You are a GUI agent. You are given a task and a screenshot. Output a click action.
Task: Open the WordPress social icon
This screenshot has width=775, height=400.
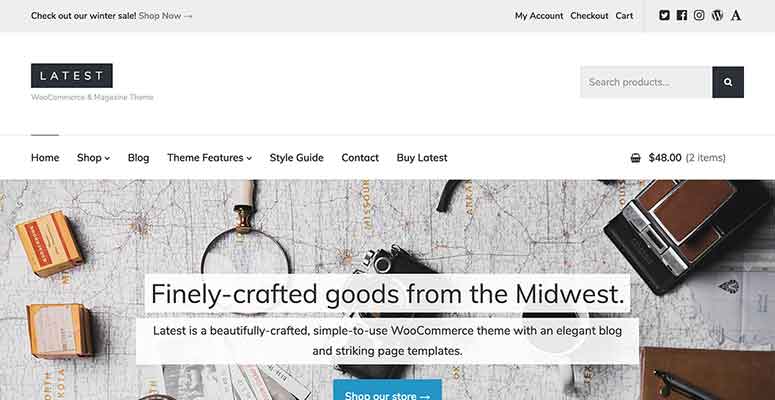click(x=717, y=15)
